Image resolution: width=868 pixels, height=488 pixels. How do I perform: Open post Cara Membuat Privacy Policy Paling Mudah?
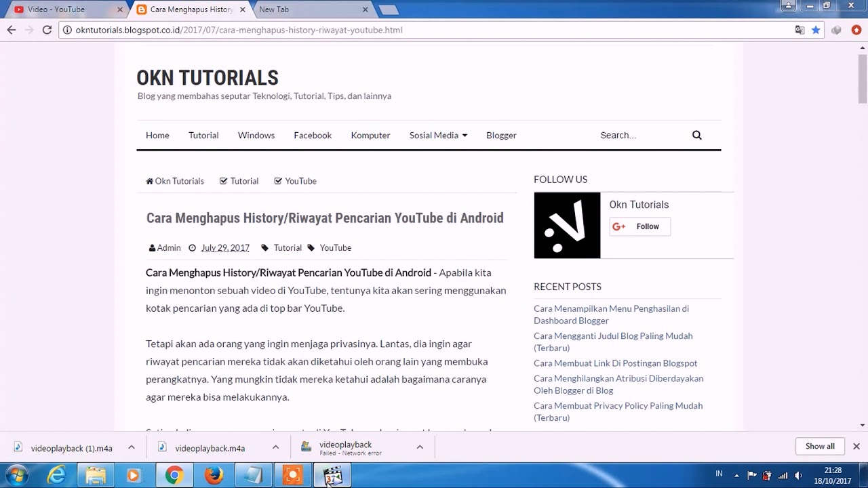(x=618, y=411)
